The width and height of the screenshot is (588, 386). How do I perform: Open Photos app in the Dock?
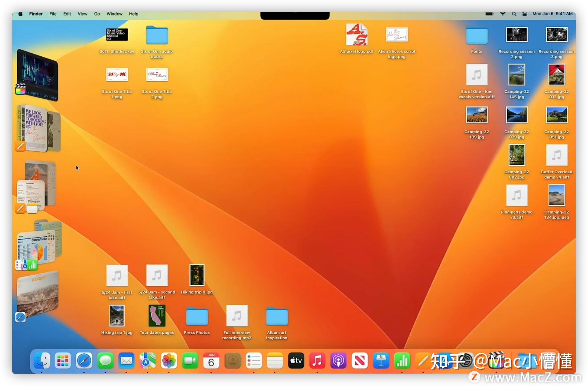point(169,361)
